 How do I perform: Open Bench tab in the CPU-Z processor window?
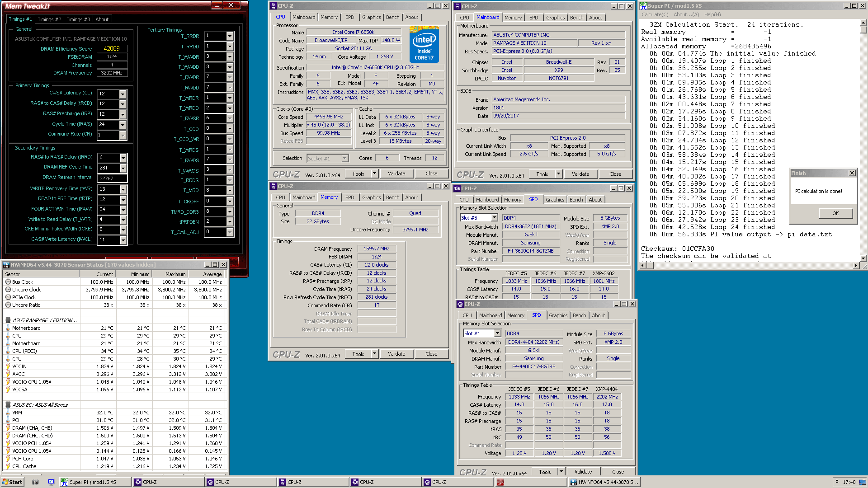pos(392,17)
